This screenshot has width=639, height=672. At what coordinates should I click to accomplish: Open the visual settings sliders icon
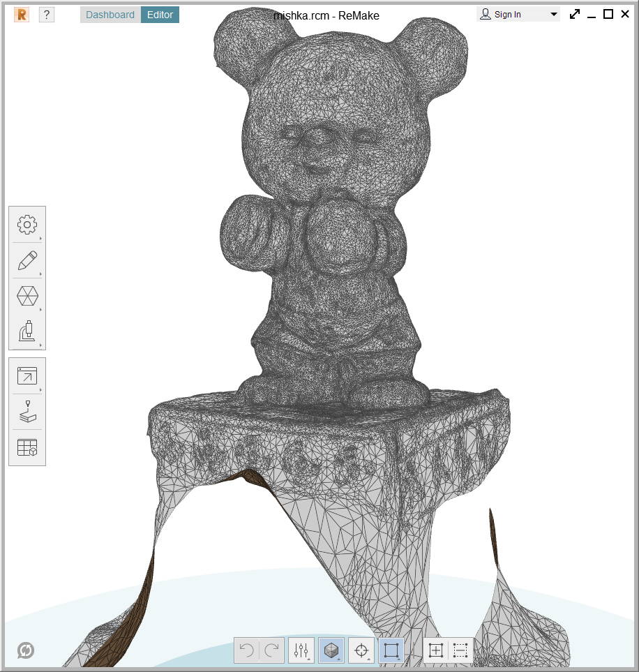[301, 650]
